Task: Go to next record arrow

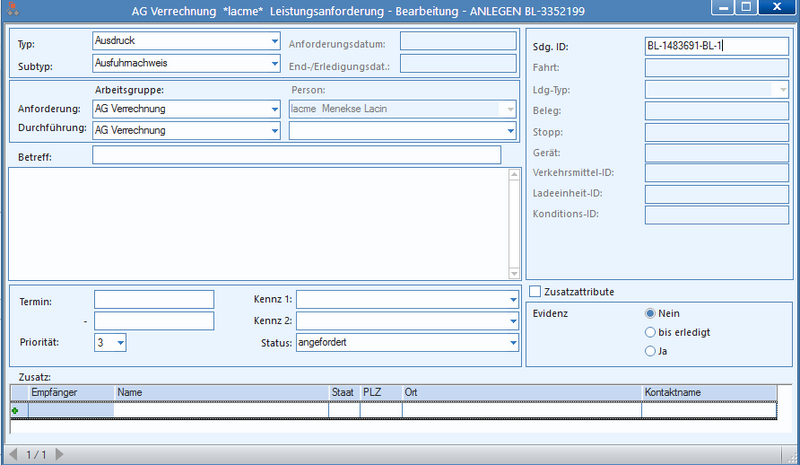Action: tap(59, 454)
